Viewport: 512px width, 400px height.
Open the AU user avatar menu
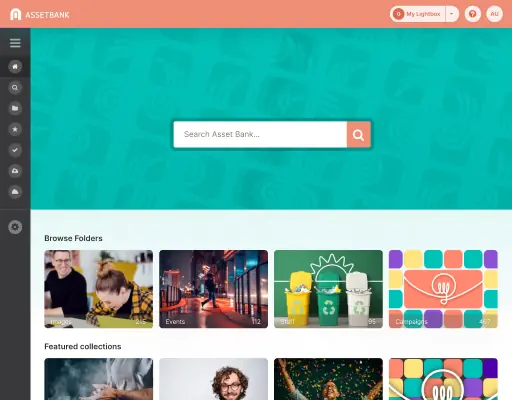[x=494, y=14]
